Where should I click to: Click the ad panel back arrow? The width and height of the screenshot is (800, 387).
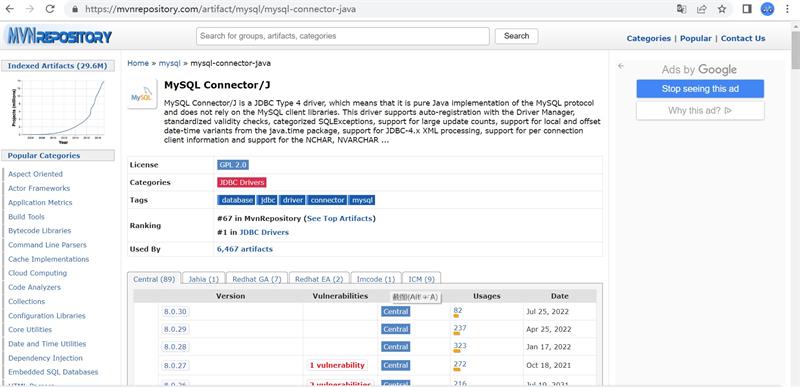pos(620,66)
